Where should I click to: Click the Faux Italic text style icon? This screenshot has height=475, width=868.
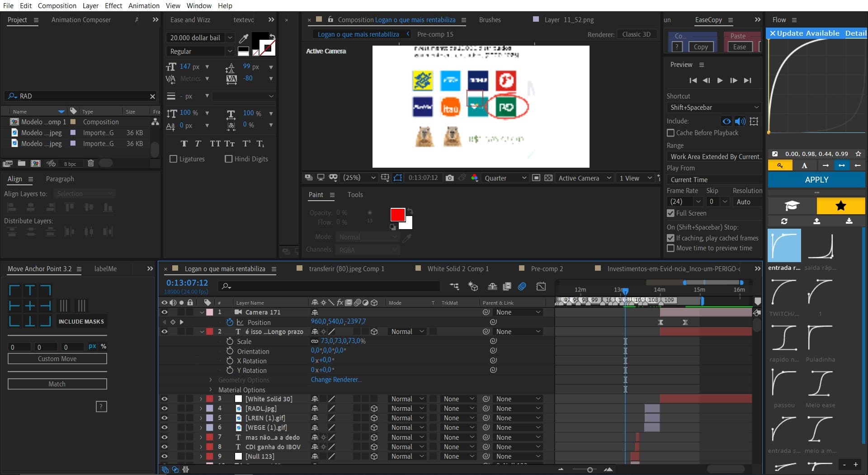coord(198,144)
